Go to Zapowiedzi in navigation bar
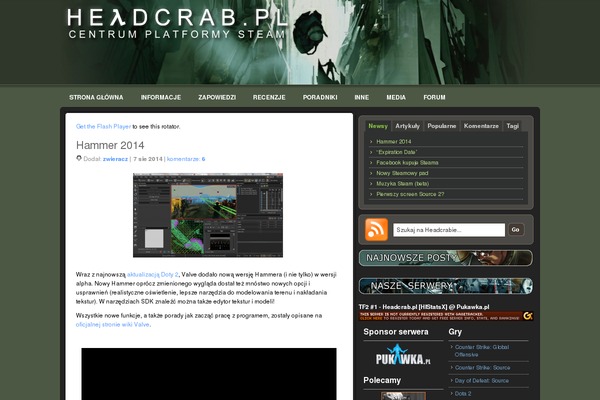Screen dimensions: 600x400 (217, 97)
